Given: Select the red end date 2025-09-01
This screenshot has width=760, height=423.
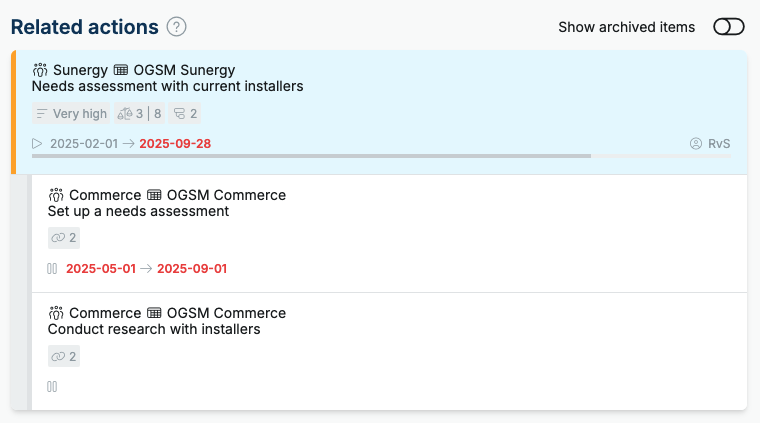Looking at the screenshot, I should click(192, 268).
